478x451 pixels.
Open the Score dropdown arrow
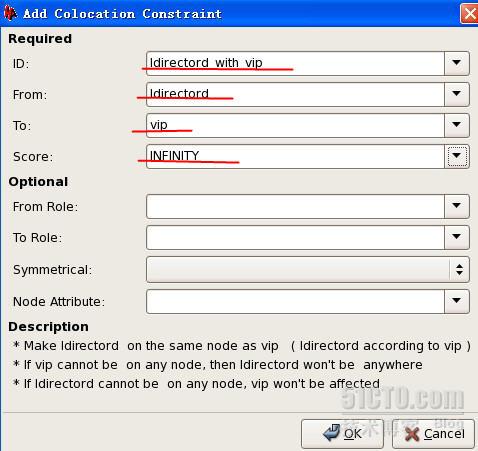[x=457, y=156]
